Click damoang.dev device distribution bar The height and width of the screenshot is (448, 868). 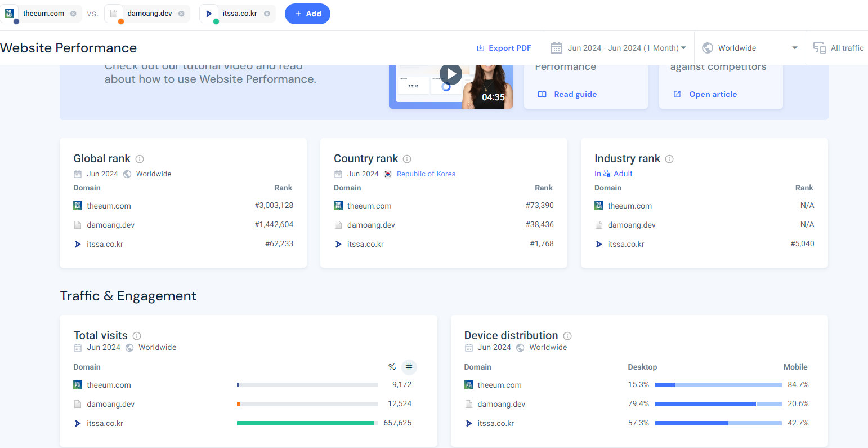pos(718,404)
